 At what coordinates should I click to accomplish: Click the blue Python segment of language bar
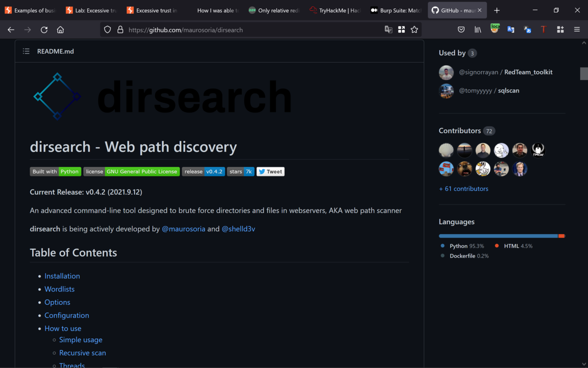point(498,236)
